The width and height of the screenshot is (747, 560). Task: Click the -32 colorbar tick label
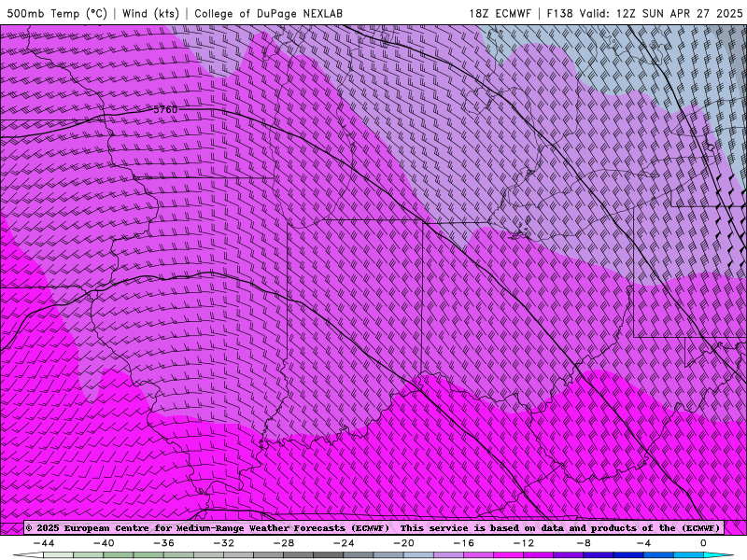[x=223, y=543]
